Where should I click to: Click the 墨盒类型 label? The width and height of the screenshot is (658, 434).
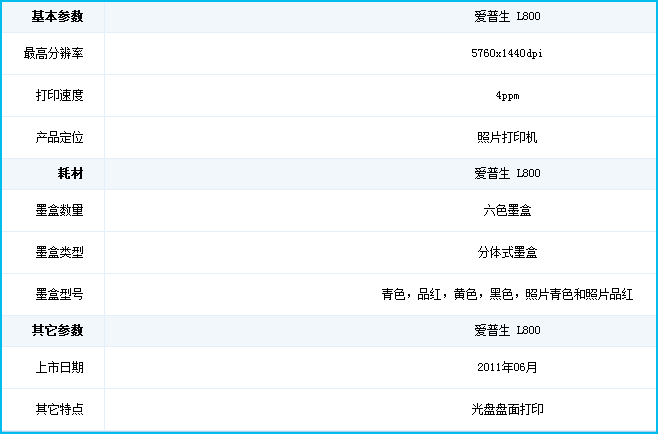[59, 252]
